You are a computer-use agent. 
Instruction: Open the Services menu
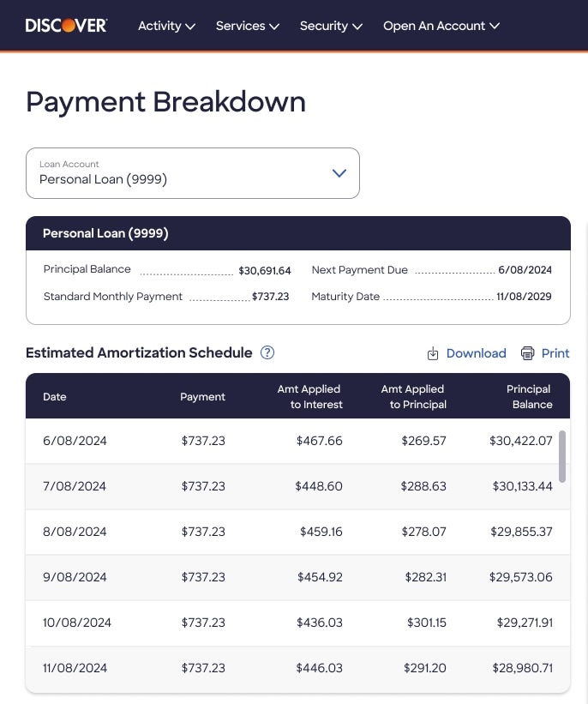(x=247, y=26)
